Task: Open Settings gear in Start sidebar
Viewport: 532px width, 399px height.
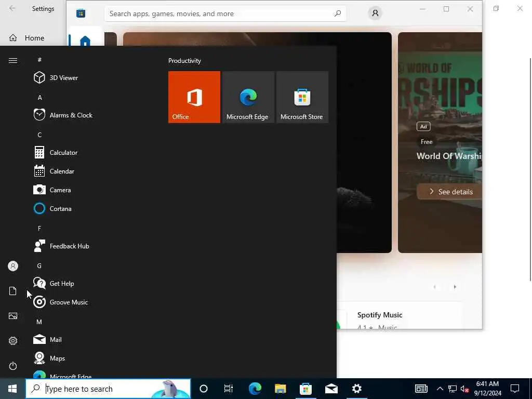Action: pos(13,341)
